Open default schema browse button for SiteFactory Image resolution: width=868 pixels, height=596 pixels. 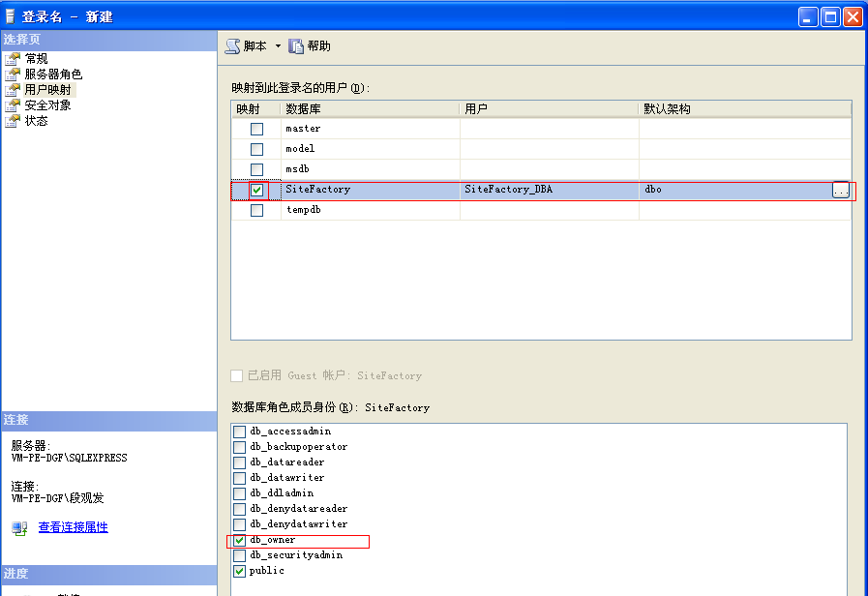(x=841, y=191)
